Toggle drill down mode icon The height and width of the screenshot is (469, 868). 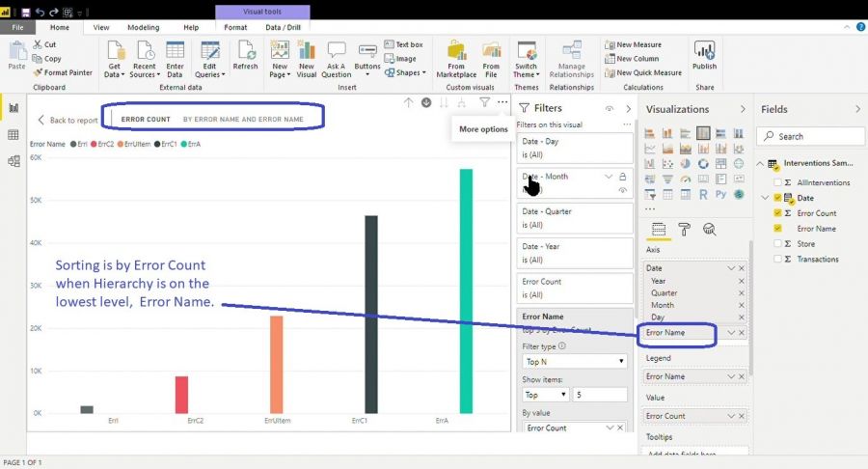click(426, 102)
